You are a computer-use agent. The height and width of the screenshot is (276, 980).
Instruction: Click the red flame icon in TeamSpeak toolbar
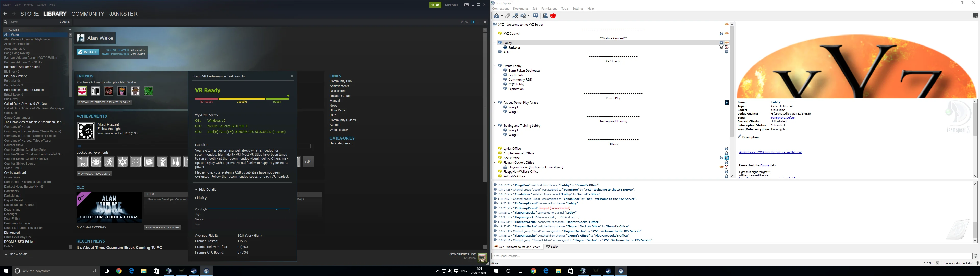point(553,16)
